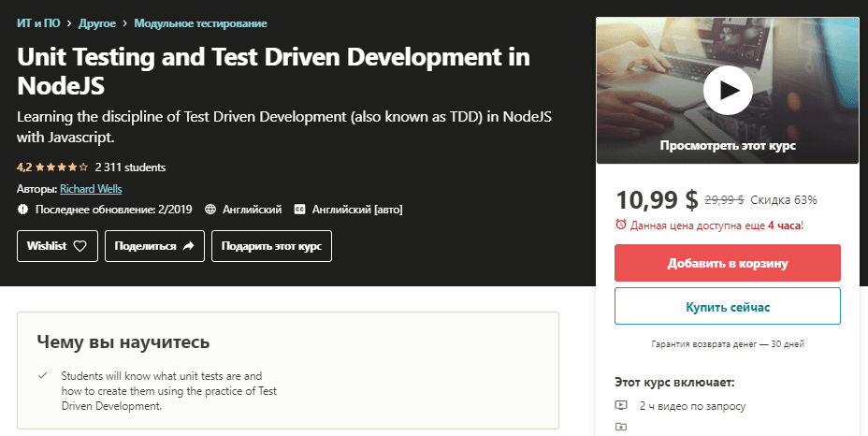Click Подарить этот курс button
868x436 pixels.
click(272, 246)
